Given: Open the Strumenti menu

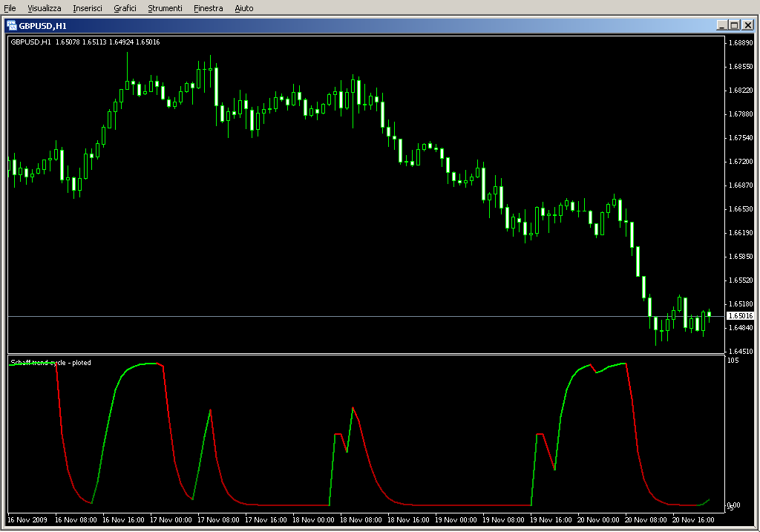Looking at the screenshot, I should 165,8.
